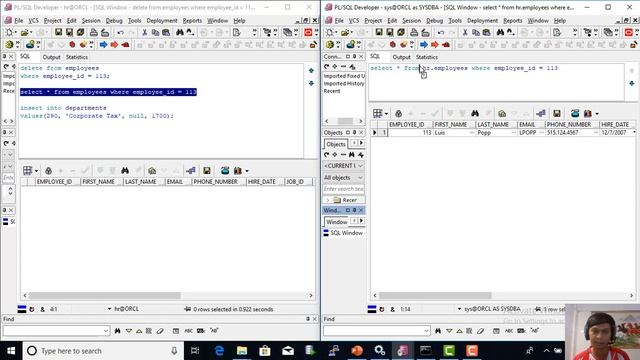Click the Windows search box on the taskbar

[102, 351]
